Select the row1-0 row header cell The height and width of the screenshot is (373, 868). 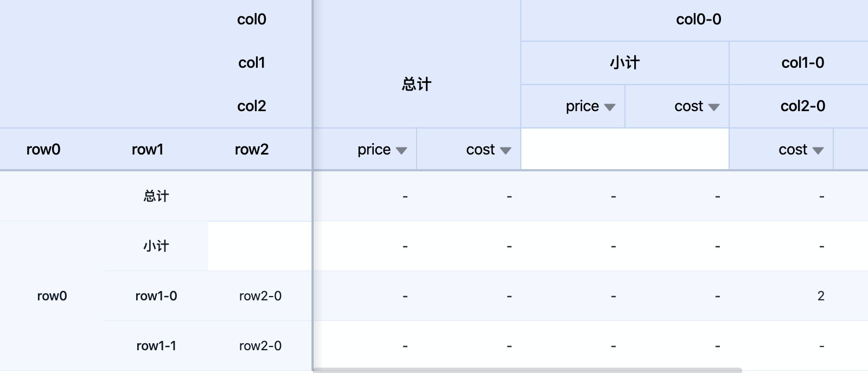coord(156,296)
